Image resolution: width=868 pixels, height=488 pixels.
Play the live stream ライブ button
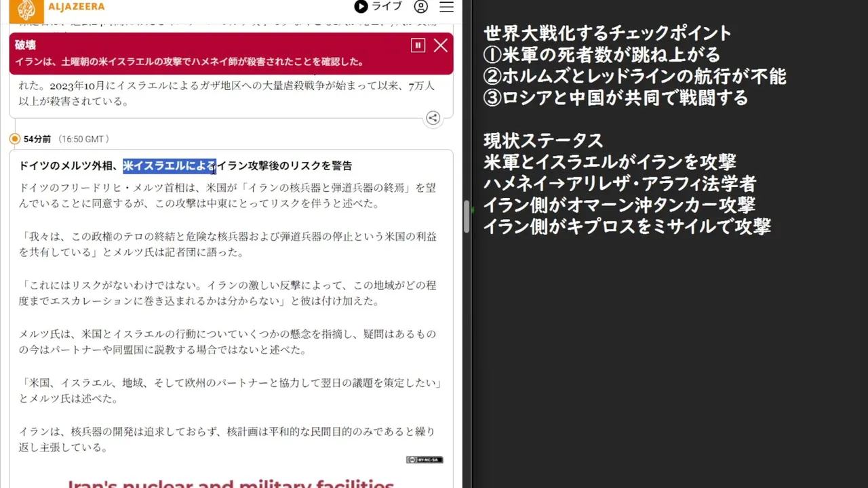[x=378, y=7]
